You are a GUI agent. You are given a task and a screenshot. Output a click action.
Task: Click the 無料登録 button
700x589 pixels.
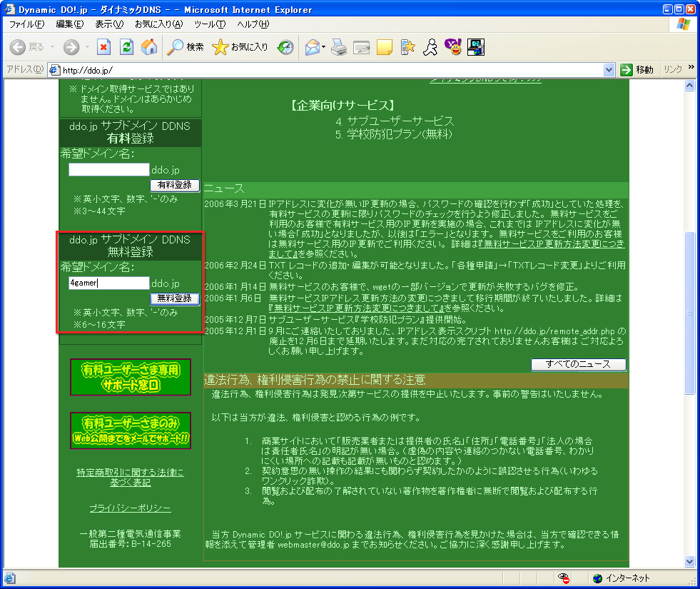175,298
